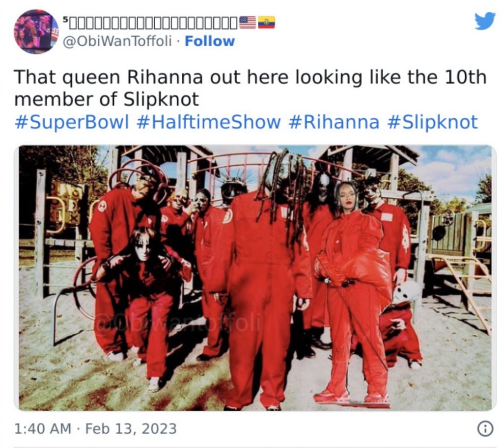Open the #SuperBowl hashtag

[72, 122]
